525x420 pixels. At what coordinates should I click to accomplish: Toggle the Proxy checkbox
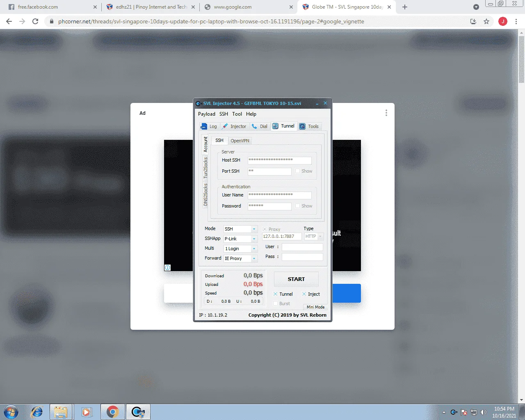tap(265, 229)
